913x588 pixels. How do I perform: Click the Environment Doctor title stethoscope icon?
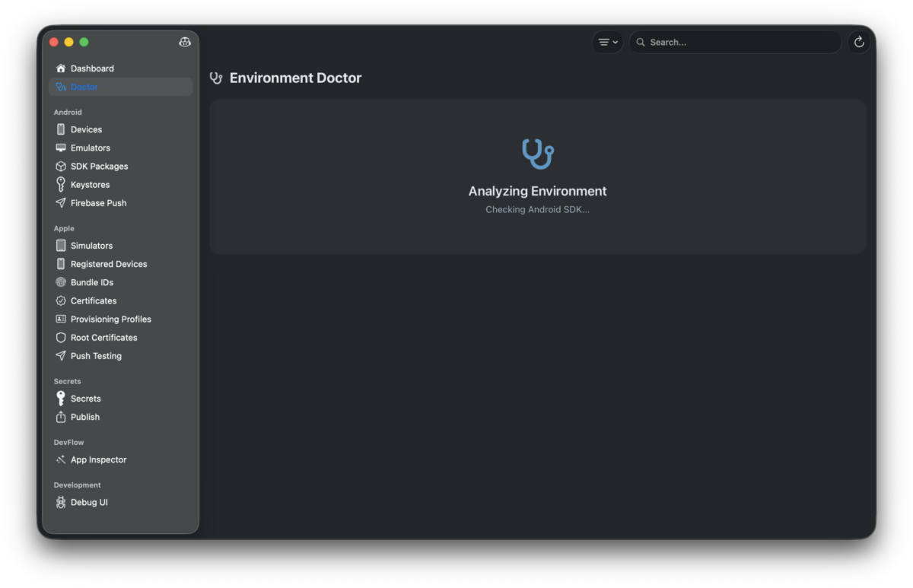[216, 78]
